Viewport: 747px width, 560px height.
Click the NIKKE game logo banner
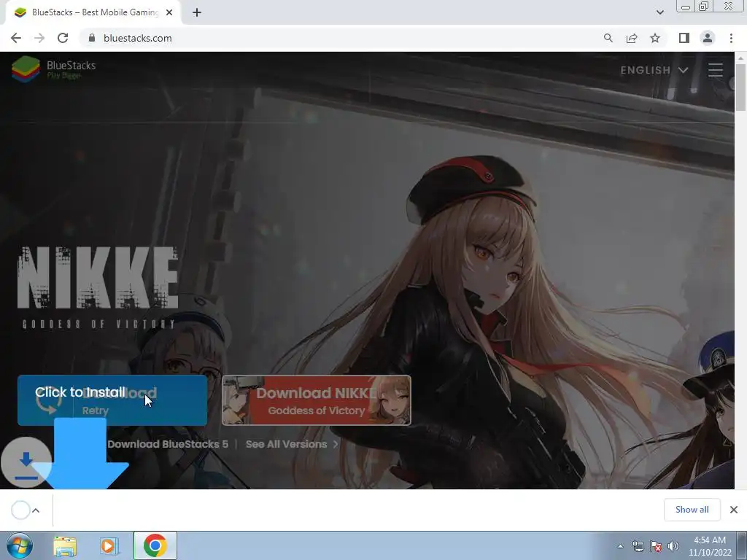click(98, 287)
